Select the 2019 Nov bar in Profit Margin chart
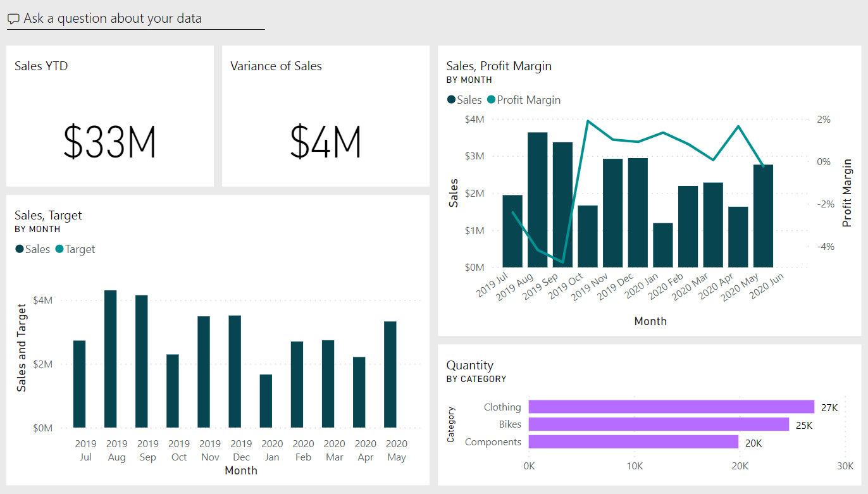This screenshot has width=868, height=494. coord(613,213)
